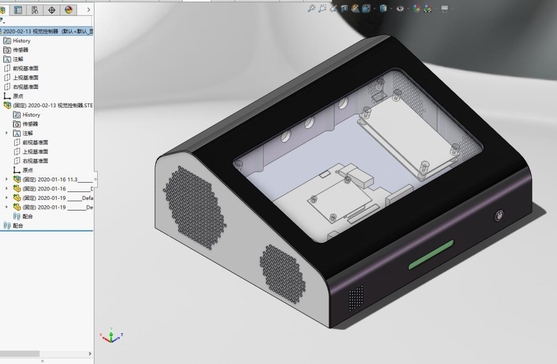
Task: Click the Display Style cube icon
Action: click(383, 9)
